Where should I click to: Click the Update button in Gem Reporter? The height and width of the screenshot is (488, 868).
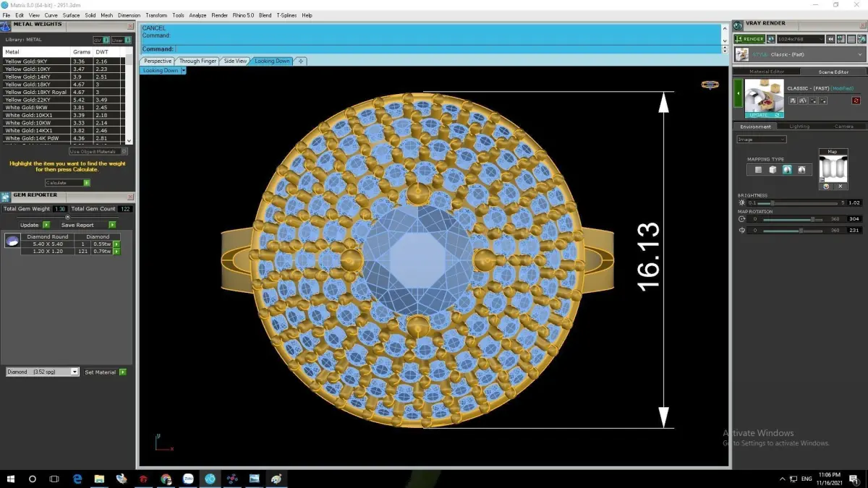pos(35,225)
